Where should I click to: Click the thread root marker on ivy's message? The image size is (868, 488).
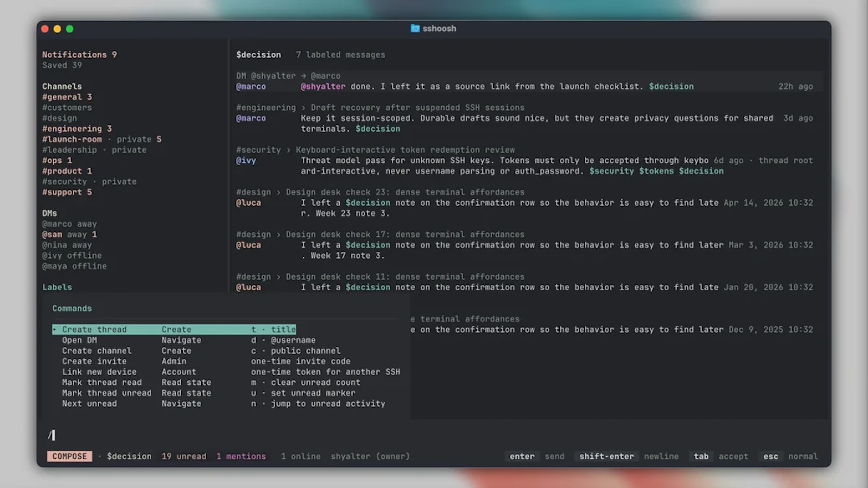(x=785, y=161)
